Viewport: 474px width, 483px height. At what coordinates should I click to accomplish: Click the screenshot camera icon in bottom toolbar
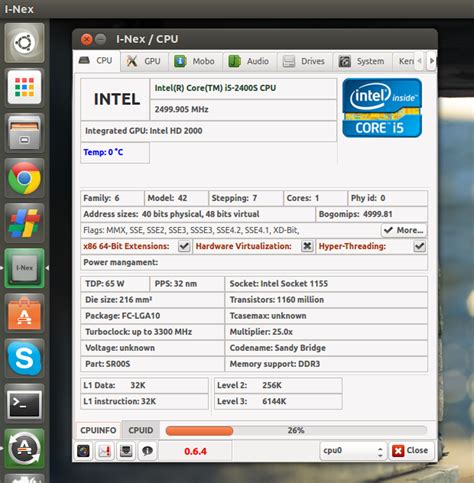point(83,451)
